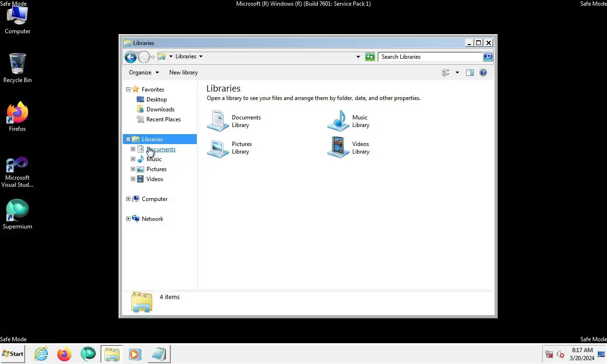This screenshot has width=607, height=364.
Task: Click the Start button
Action: coord(13,354)
